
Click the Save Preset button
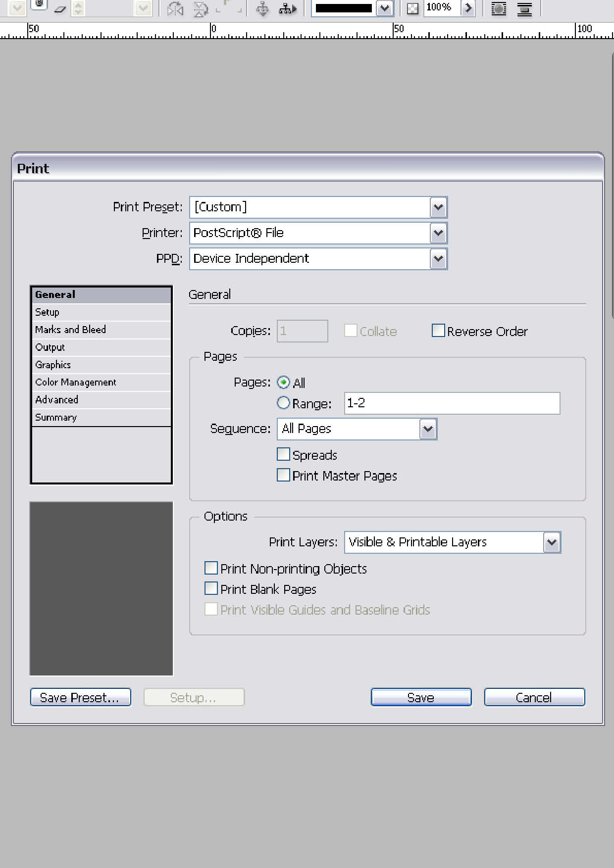click(81, 697)
